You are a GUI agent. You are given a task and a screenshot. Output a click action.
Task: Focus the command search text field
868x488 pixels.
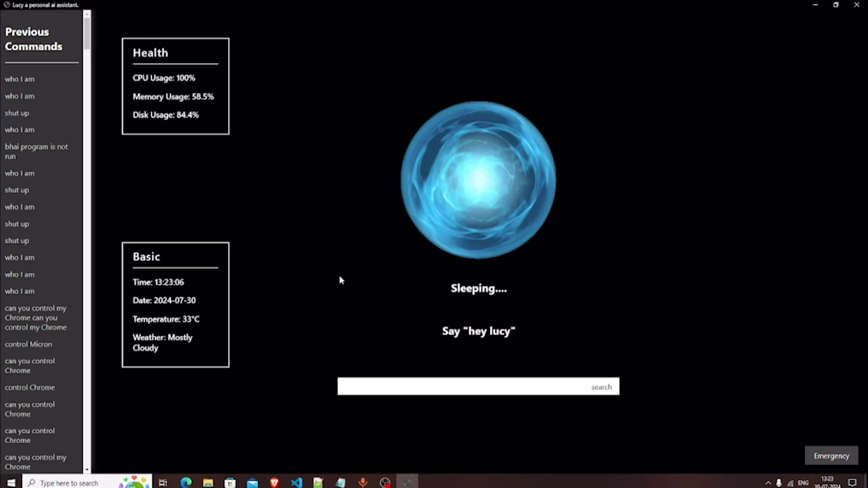[462, 387]
